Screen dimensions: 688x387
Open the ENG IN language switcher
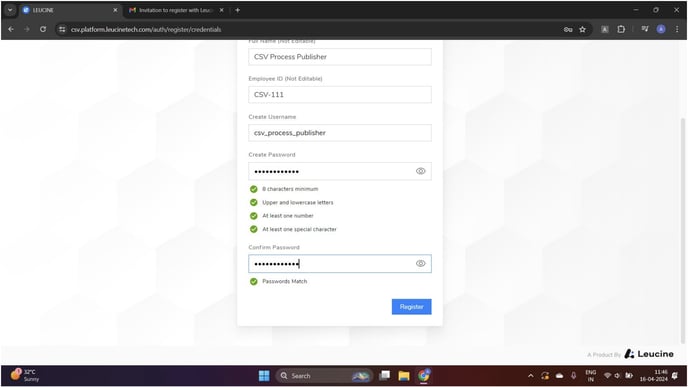(591, 376)
